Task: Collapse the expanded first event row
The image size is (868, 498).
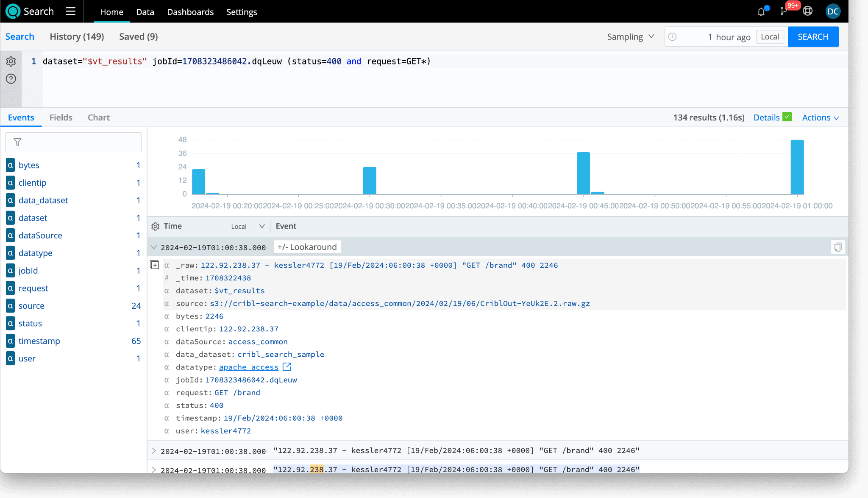Action: click(x=154, y=247)
